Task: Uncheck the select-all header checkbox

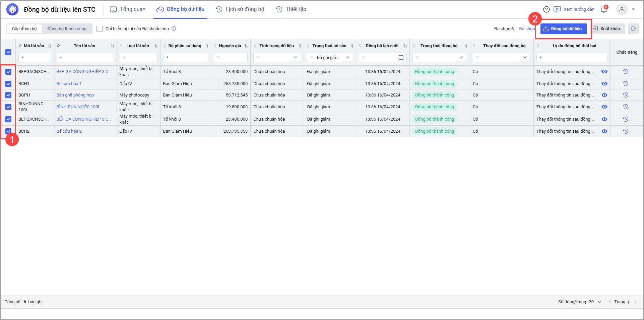Action: [x=8, y=52]
